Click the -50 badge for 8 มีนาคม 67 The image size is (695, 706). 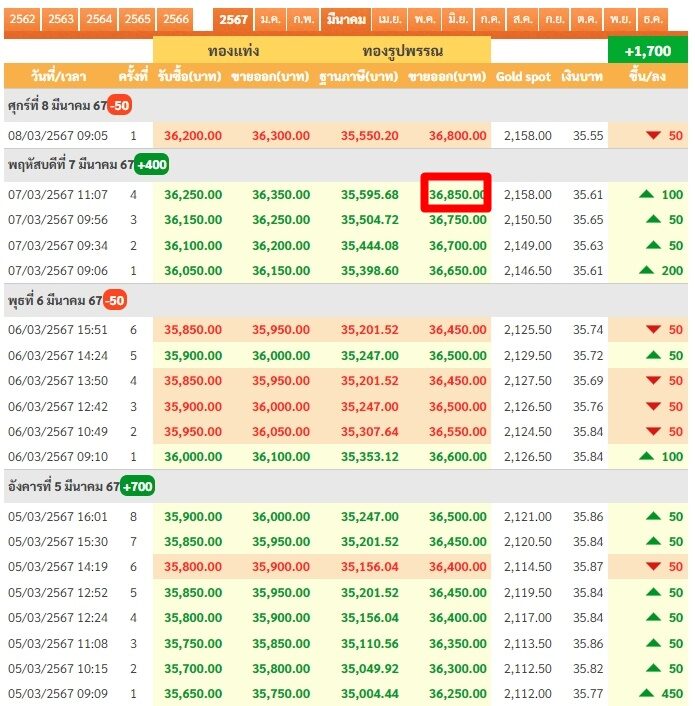119,105
